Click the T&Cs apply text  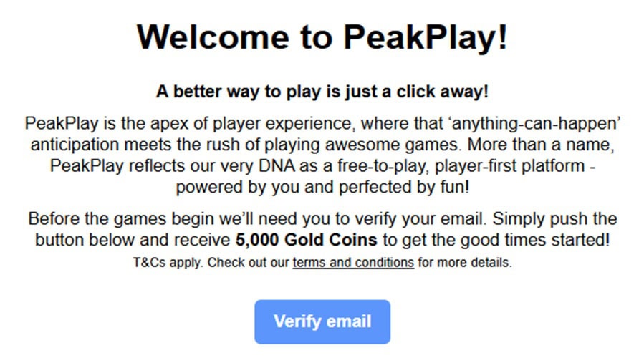point(167,262)
